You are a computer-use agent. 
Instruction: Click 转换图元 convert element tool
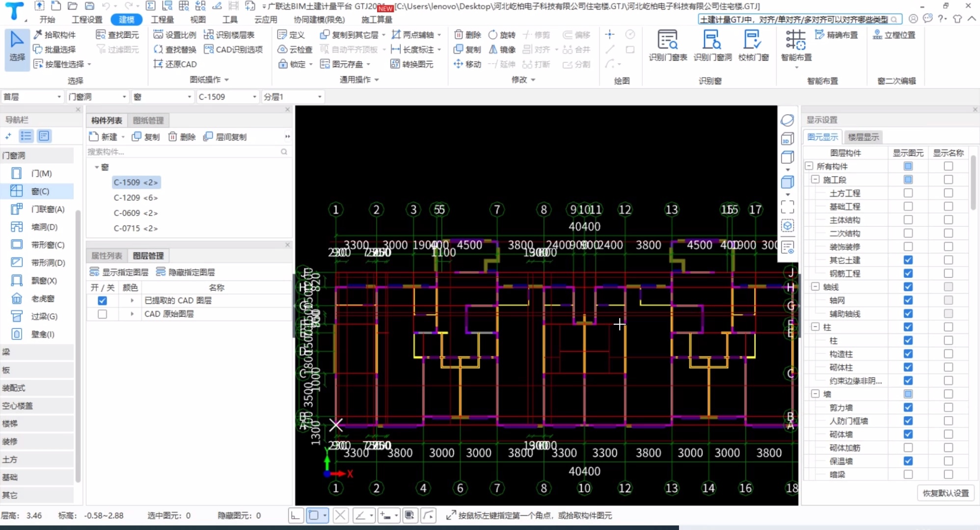point(411,64)
